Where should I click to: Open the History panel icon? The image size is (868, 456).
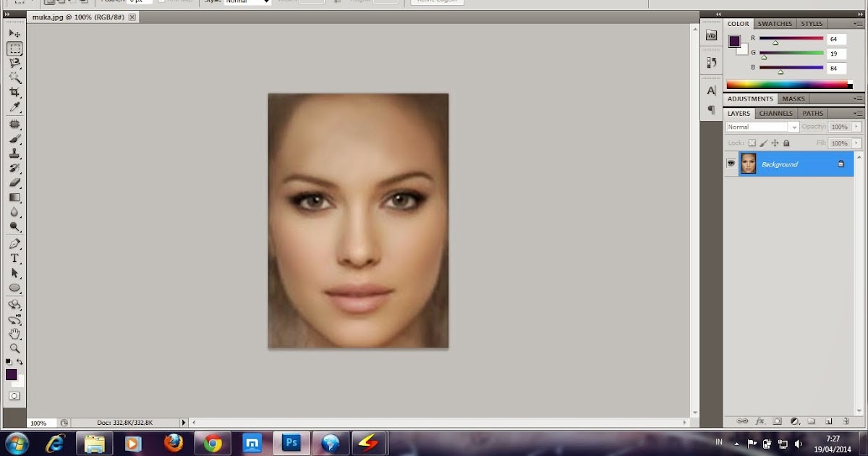click(x=711, y=63)
